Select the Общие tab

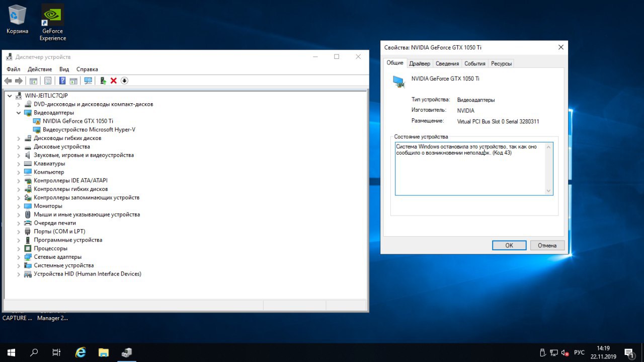tap(395, 63)
